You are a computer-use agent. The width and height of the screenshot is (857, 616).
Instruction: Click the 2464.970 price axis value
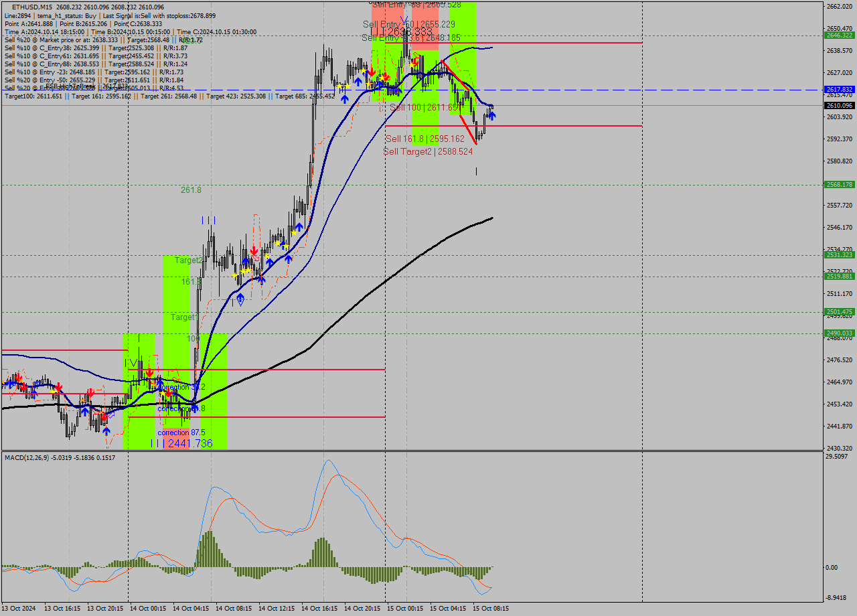click(840, 382)
